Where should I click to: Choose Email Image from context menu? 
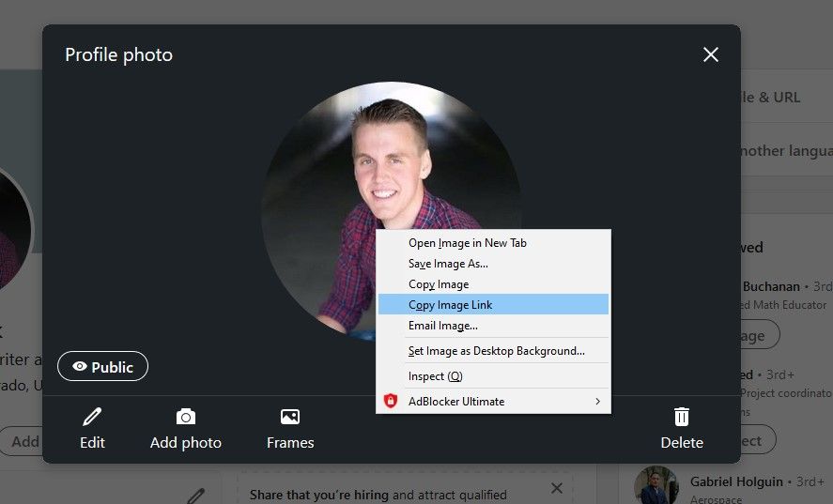pos(442,326)
